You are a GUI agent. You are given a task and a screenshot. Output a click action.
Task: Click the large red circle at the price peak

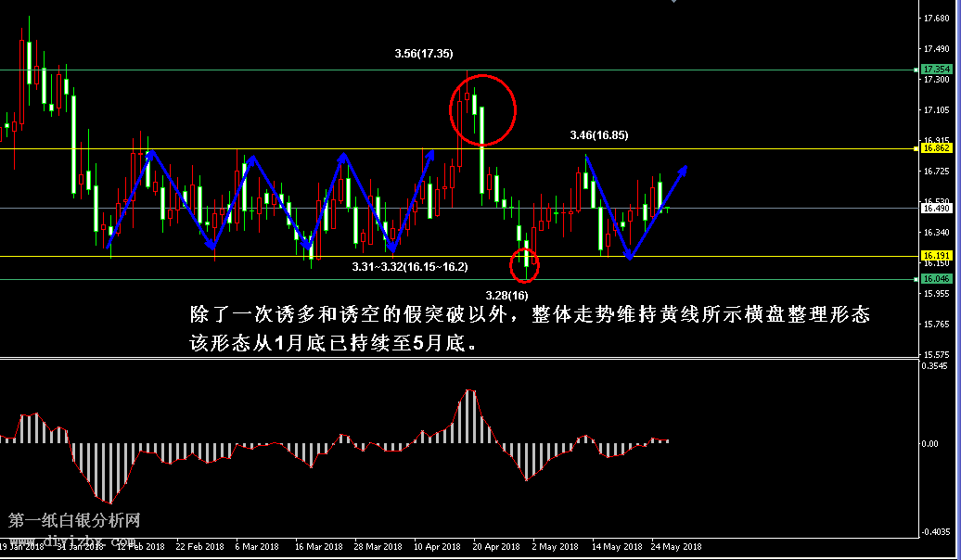click(482, 110)
